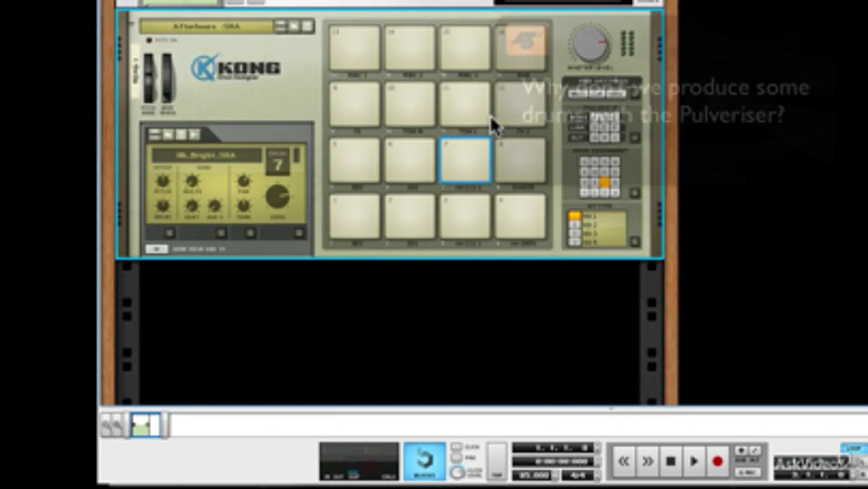Click the drum Aux 2 send knob
The image size is (868, 489).
click(214, 206)
